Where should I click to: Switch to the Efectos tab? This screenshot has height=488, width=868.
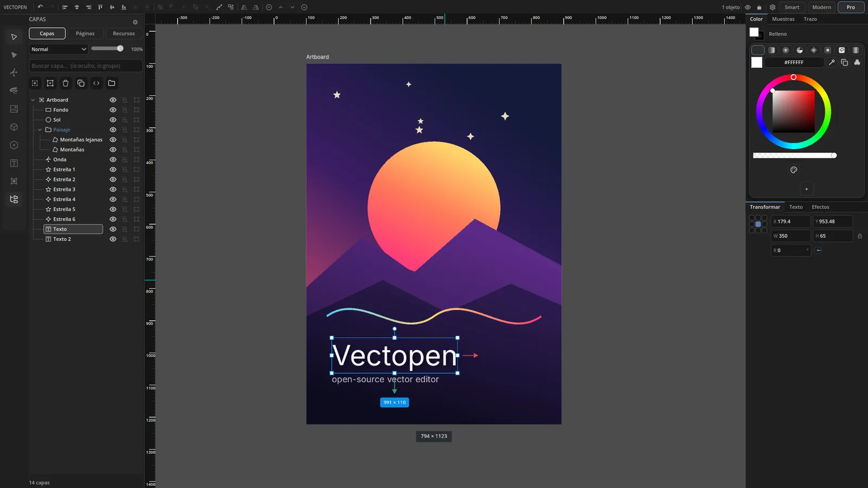820,207
